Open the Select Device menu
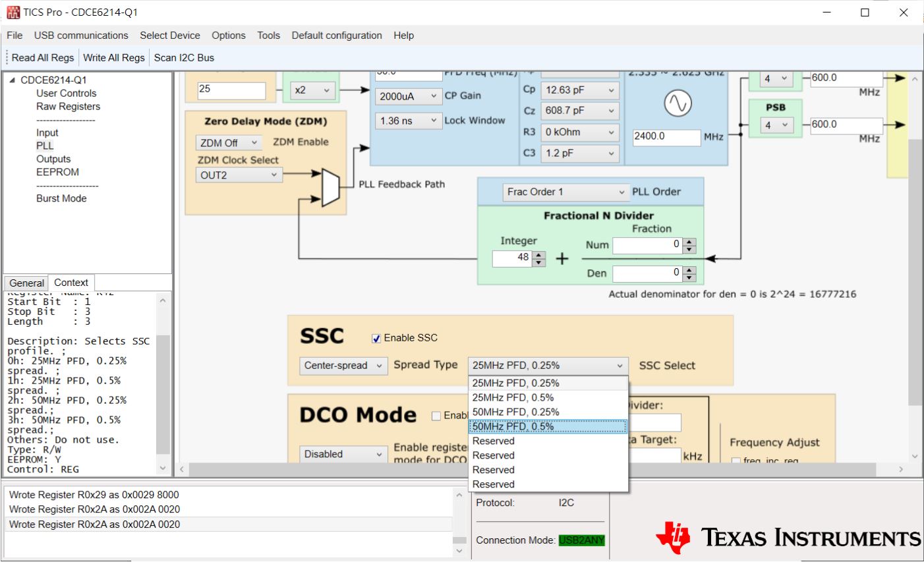 [x=170, y=36]
